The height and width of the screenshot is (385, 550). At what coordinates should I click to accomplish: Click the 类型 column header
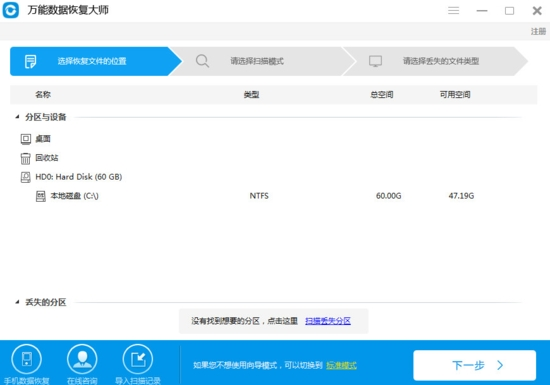pyautogui.click(x=251, y=94)
